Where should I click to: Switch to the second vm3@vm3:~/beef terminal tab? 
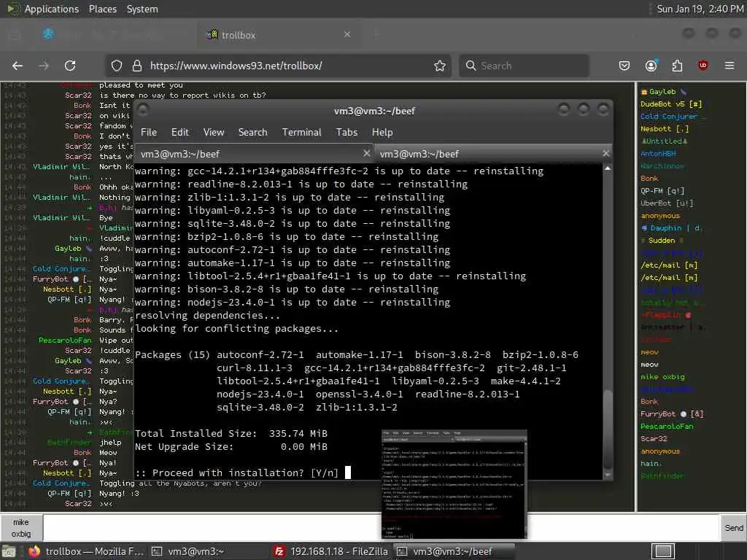click(493, 154)
